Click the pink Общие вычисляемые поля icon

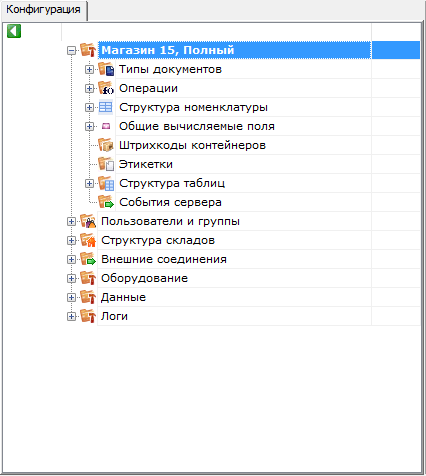[106, 126]
